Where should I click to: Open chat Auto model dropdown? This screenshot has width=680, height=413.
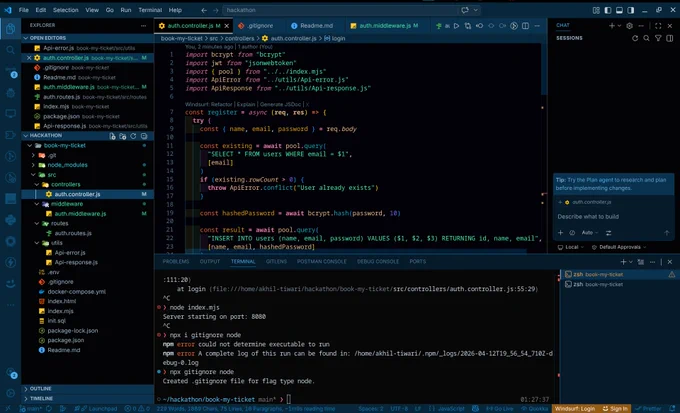590,233
